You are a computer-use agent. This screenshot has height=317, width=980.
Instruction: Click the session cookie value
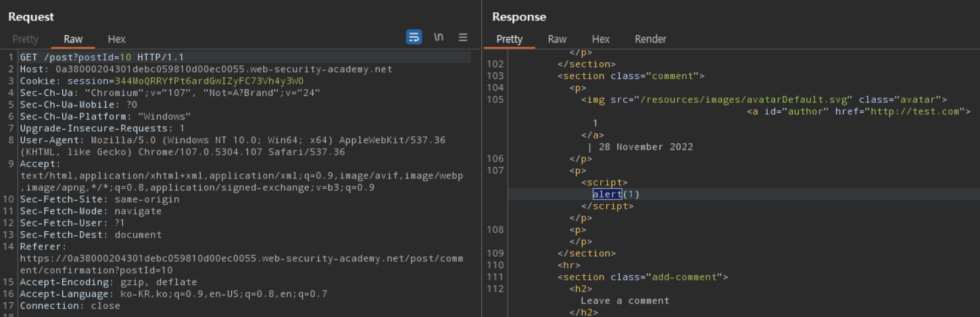point(209,81)
